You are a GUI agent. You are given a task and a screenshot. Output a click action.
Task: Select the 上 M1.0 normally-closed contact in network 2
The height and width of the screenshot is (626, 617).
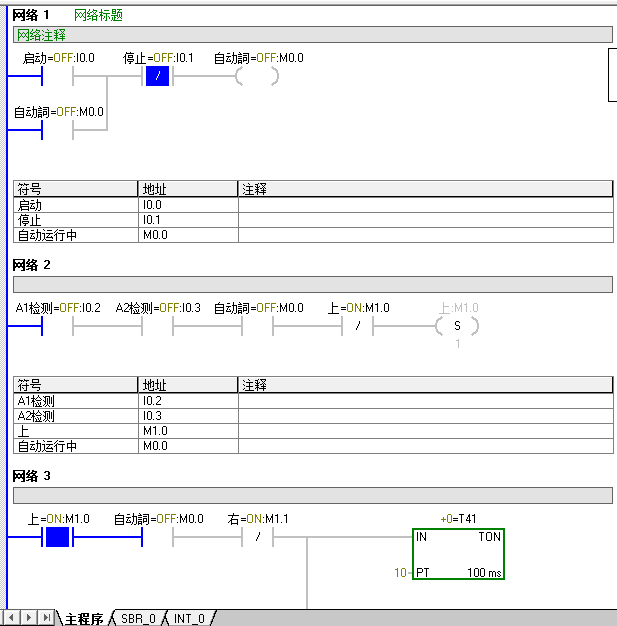(x=357, y=326)
